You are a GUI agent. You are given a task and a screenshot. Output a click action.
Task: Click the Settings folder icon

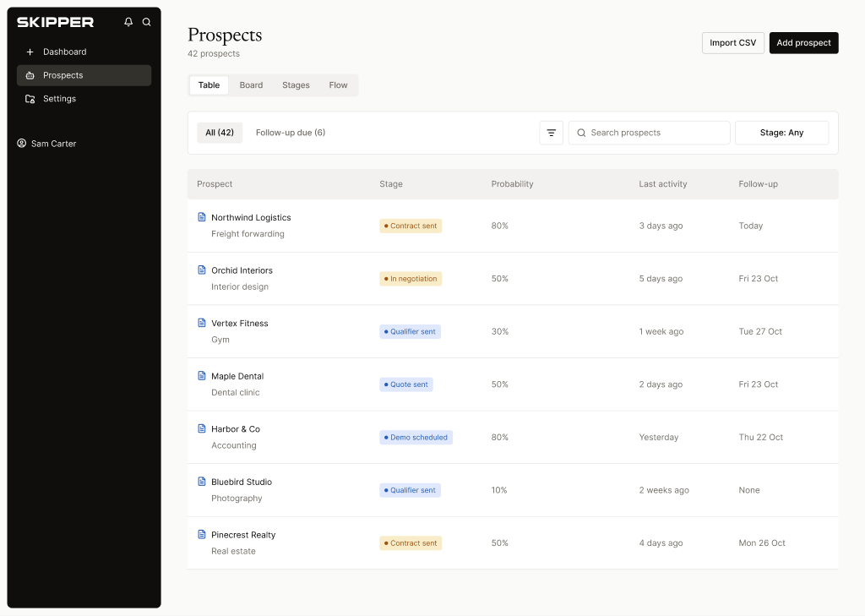point(30,99)
